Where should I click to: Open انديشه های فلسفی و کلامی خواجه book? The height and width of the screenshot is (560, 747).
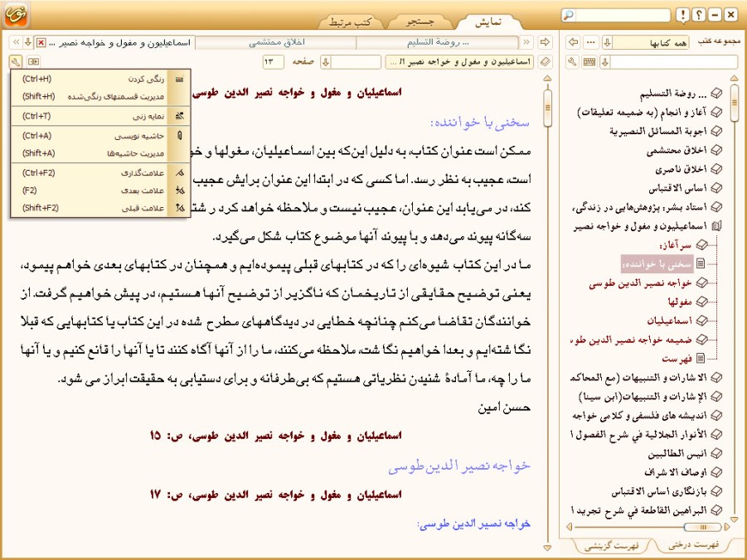[640, 415]
